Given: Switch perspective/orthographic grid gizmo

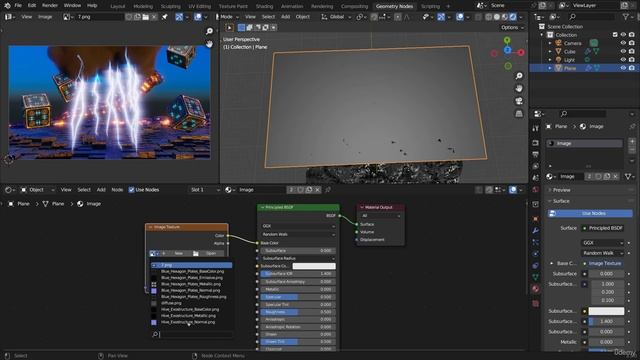Looking at the screenshot, I should (x=519, y=114).
